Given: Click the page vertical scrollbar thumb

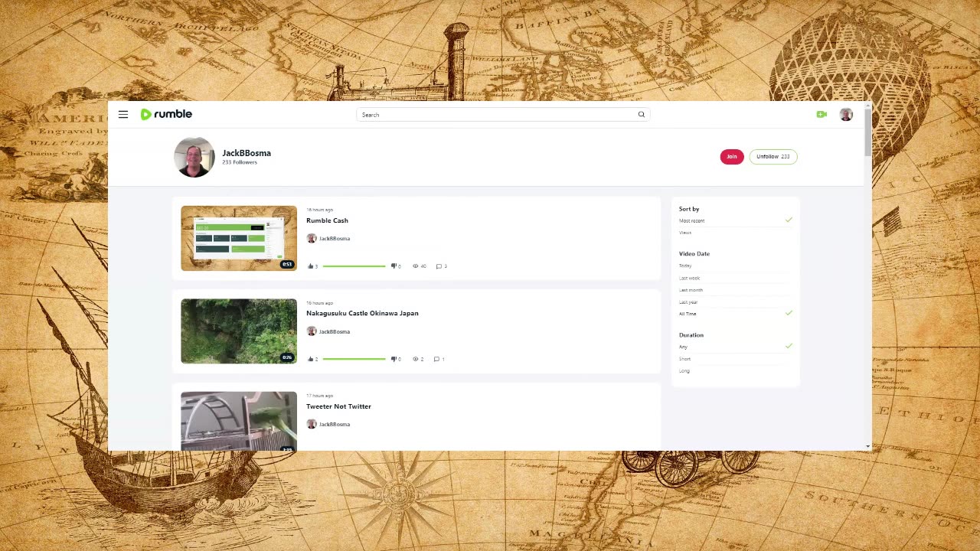Looking at the screenshot, I should tap(868, 132).
